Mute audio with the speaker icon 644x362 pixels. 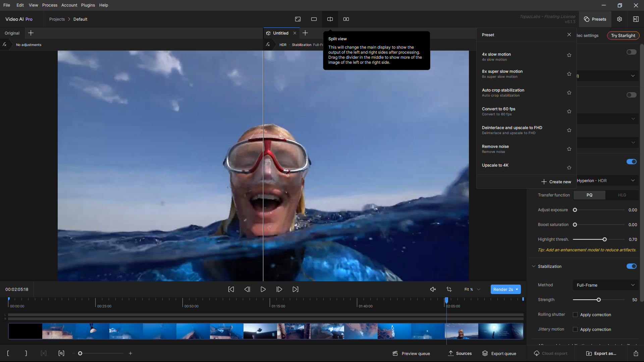click(x=433, y=289)
